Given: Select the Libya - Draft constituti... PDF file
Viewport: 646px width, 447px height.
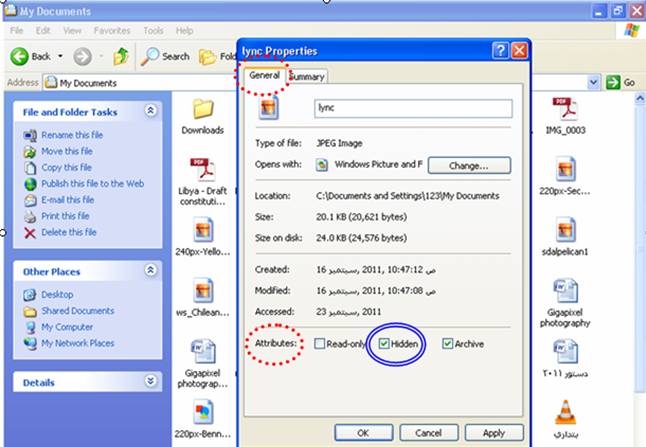Looking at the screenshot, I should click(203, 181).
